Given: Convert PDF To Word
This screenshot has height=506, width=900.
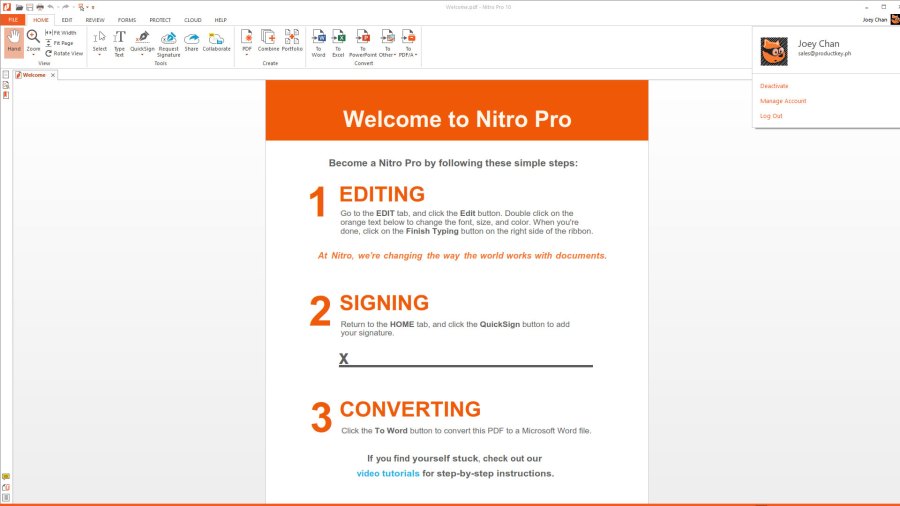Looking at the screenshot, I should coord(319,43).
